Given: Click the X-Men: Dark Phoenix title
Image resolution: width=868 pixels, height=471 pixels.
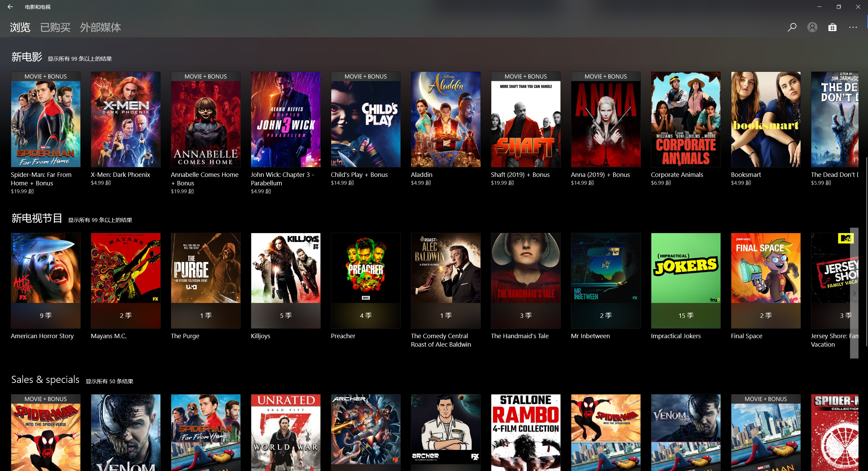Looking at the screenshot, I should [x=120, y=175].
